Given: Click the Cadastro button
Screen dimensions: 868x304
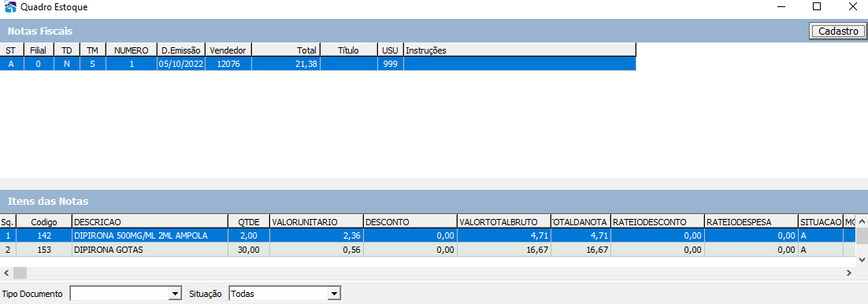Looking at the screenshot, I should [837, 32].
